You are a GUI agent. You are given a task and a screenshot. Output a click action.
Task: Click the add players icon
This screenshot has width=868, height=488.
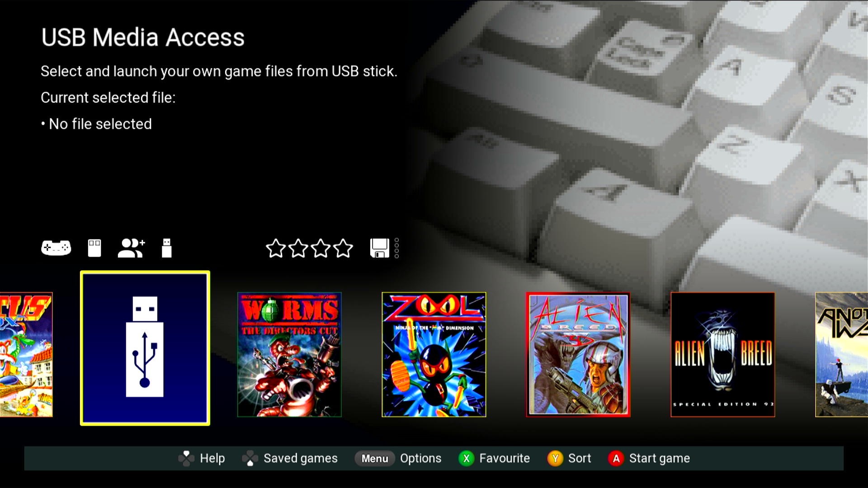coord(131,248)
